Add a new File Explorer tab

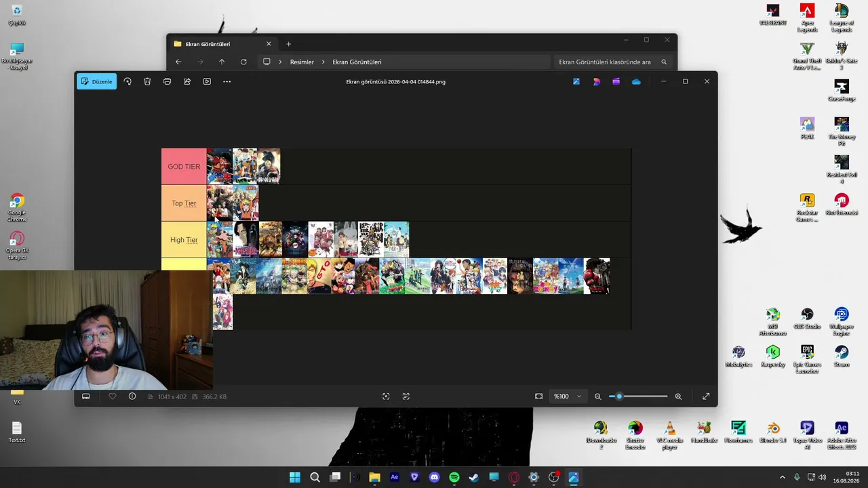click(x=288, y=44)
